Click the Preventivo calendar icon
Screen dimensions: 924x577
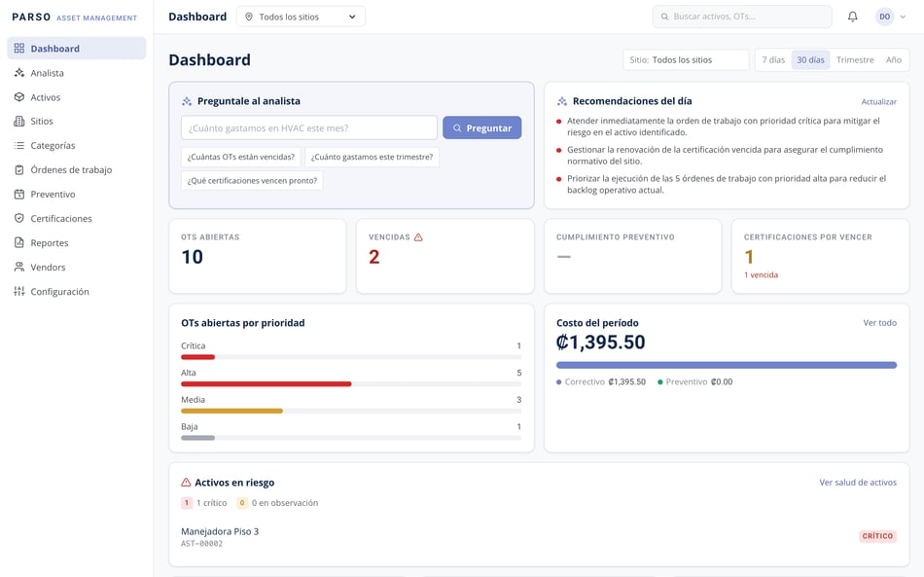coord(19,194)
